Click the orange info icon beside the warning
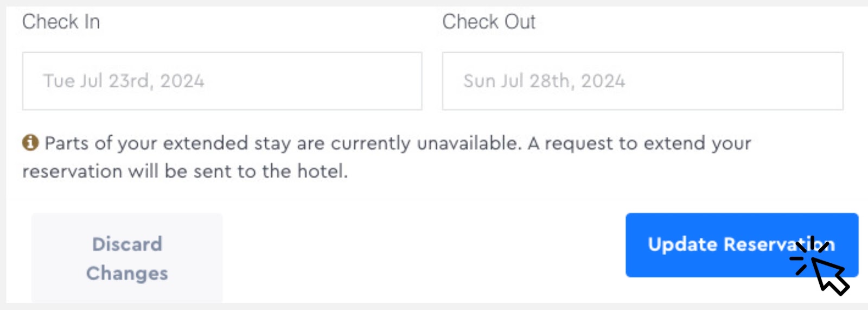This screenshot has height=310, width=868. point(30,143)
